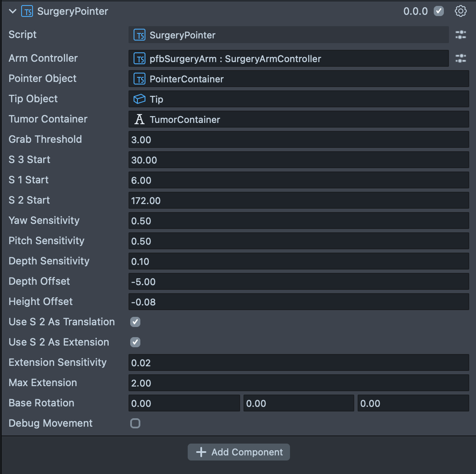Edit the Height Offset value -0.08
476x474 pixels.
pyautogui.click(x=299, y=302)
